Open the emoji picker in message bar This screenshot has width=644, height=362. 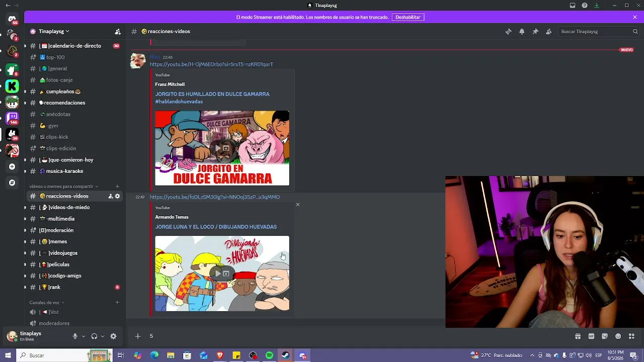click(x=618, y=336)
